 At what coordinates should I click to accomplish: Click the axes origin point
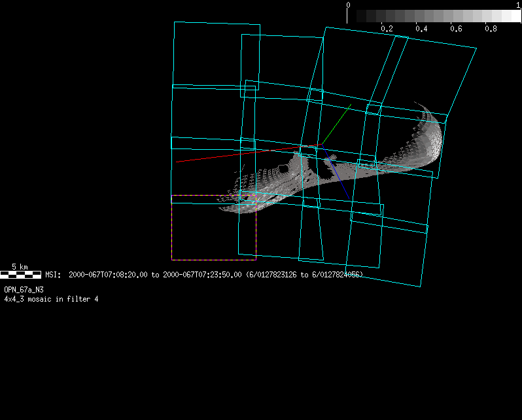point(321,145)
